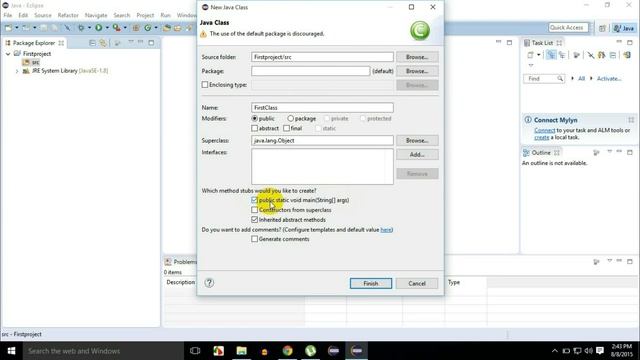Collapse the Firstproject tree node
The width and height of the screenshot is (640, 360).
point(8,54)
